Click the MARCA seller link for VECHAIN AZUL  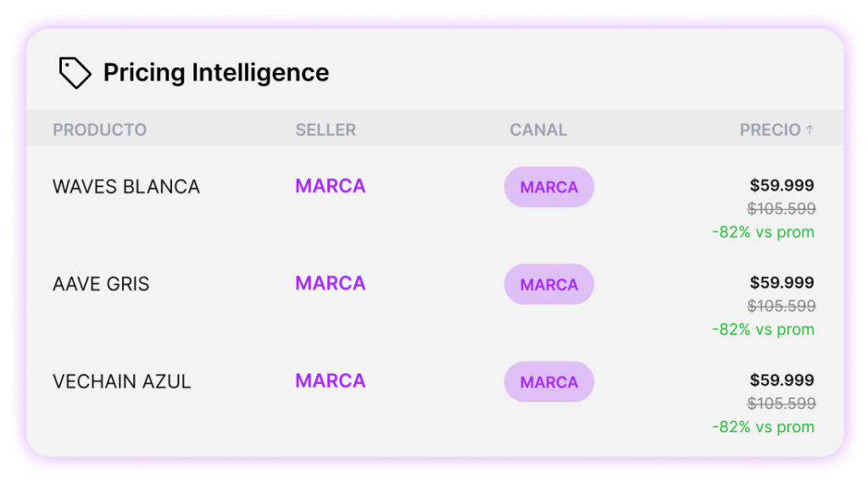[x=331, y=380]
